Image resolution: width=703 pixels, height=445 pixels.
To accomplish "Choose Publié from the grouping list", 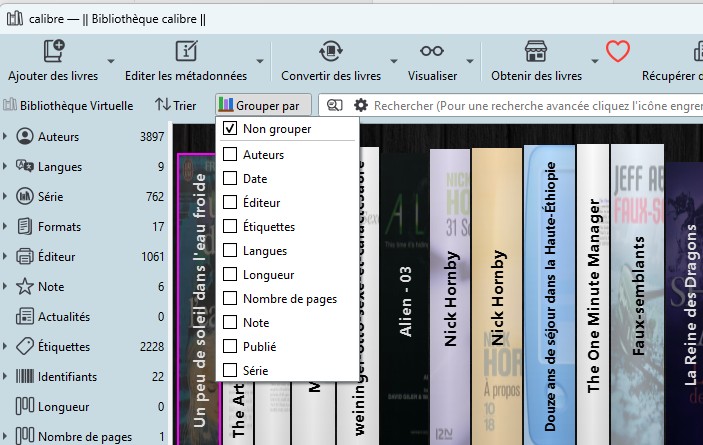I will point(230,347).
